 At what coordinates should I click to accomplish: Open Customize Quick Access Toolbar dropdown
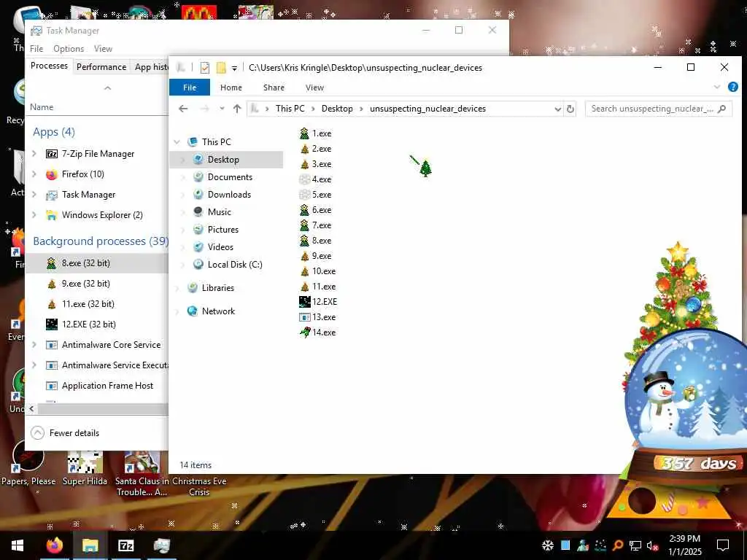[x=234, y=68]
